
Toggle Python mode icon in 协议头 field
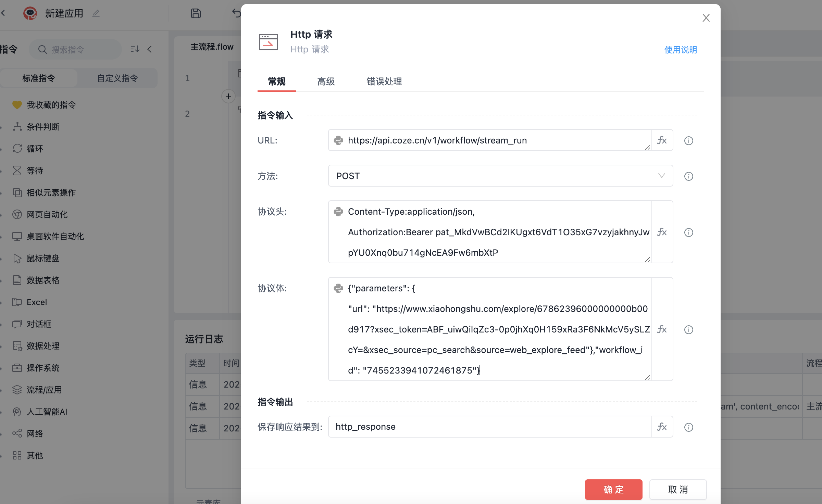(x=338, y=212)
